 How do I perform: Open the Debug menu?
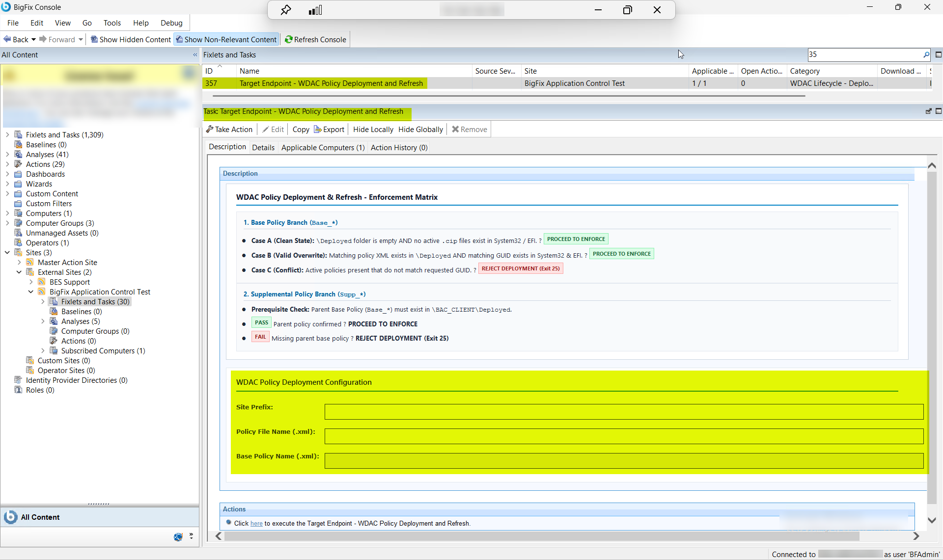pos(171,23)
